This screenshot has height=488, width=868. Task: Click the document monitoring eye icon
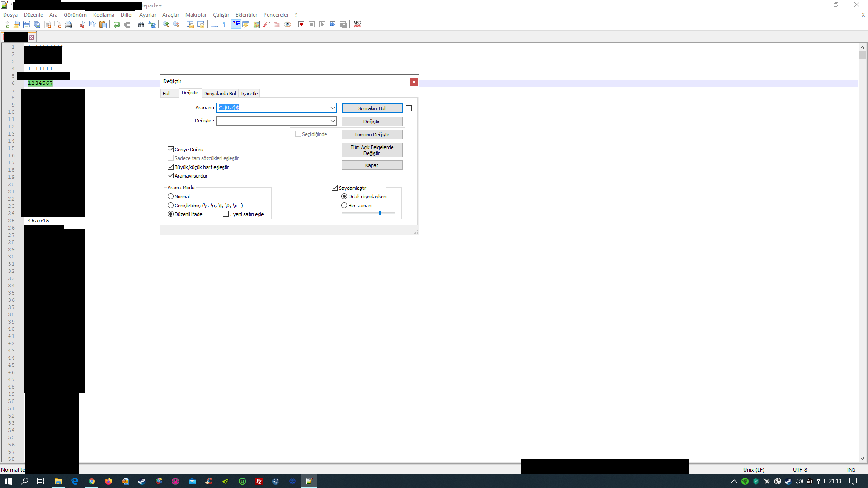tap(288, 24)
